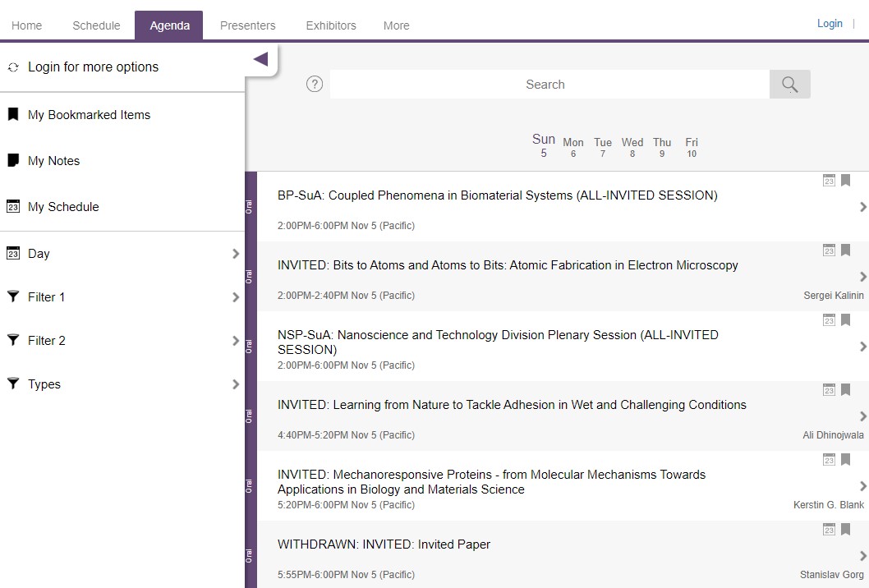Switch to the Presenters tab
The image size is (869, 588).
[x=247, y=25]
